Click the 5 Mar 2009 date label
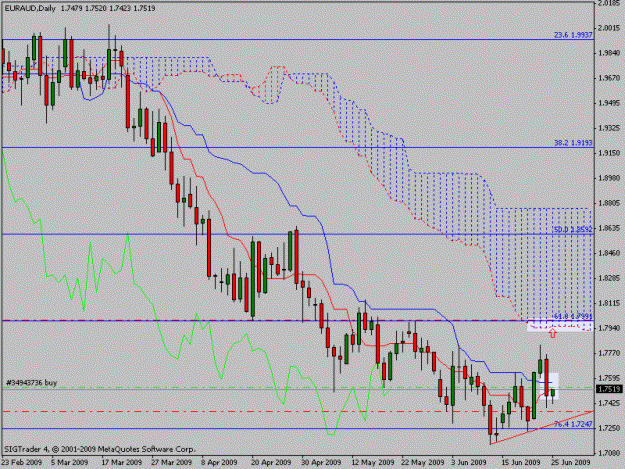625x469 pixels. (x=70, y=463)
